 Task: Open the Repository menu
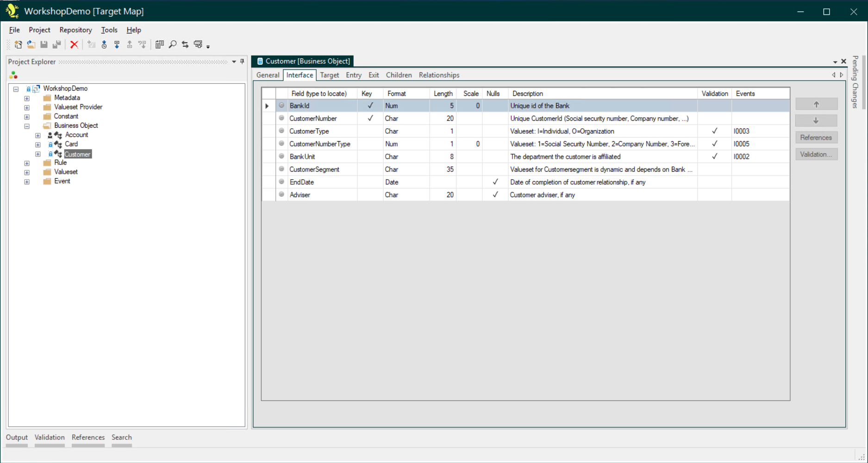pyautogui.click(x=75, y=30)
